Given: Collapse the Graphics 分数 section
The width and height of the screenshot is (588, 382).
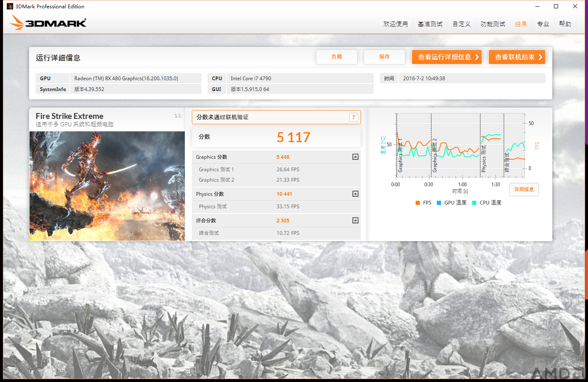Looking at the screenshot, I should [355, 157].
